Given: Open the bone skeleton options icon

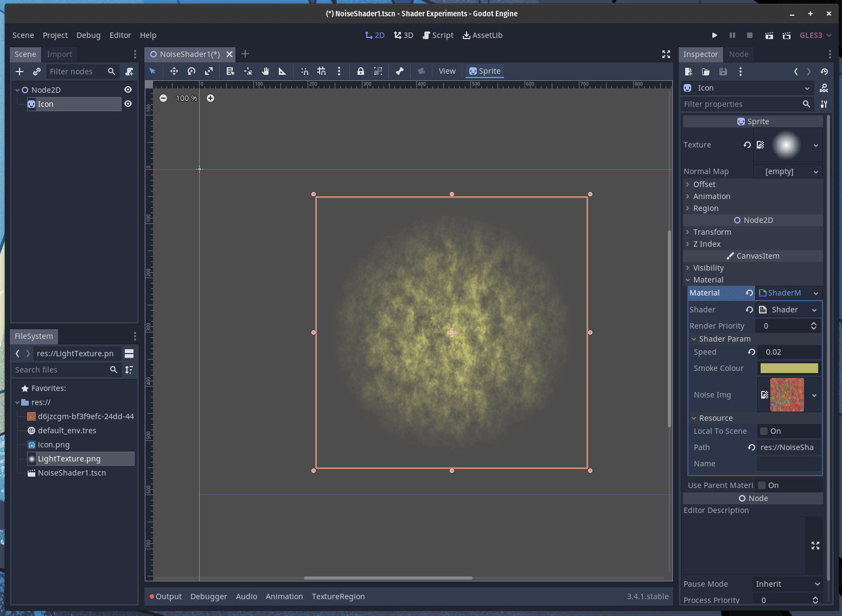Looking at the screenshot, I should [x=399, y=71].
